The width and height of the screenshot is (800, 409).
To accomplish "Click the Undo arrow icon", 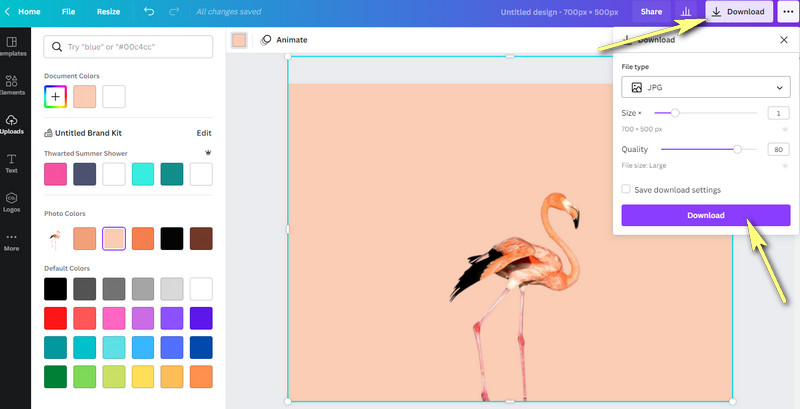I will point(149,11).
